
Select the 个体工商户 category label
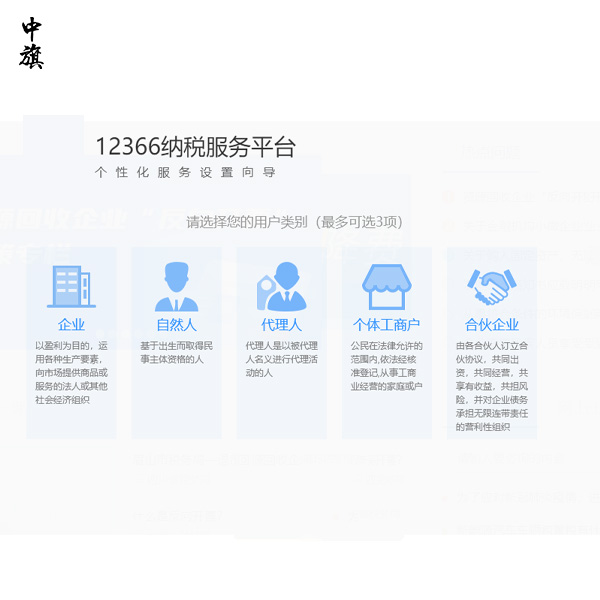pos(386,325)
